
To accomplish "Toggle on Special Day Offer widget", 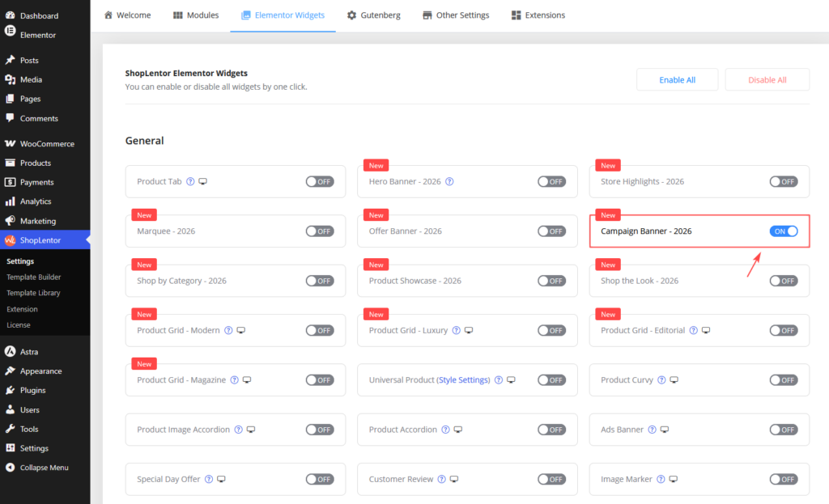I will [x=320, y=479].
